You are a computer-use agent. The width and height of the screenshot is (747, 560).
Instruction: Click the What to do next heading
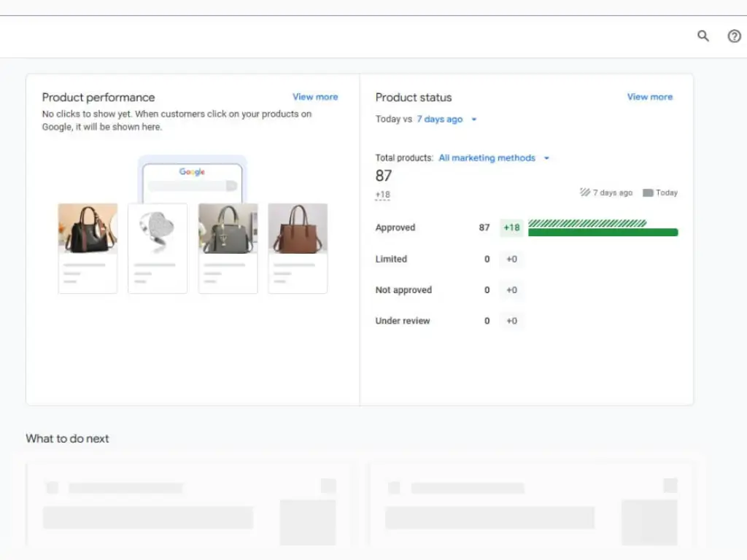click(x=67, y=438)
